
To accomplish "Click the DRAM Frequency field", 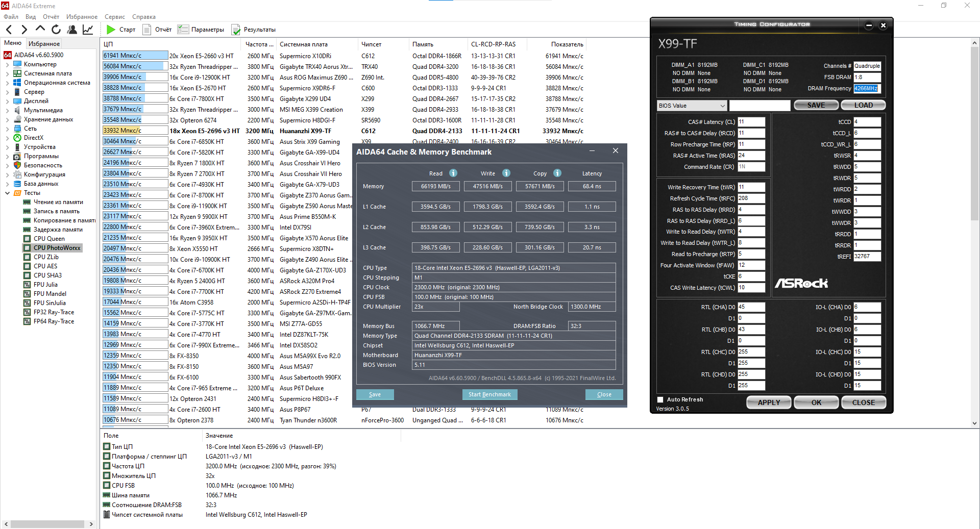I will [867, 88].
